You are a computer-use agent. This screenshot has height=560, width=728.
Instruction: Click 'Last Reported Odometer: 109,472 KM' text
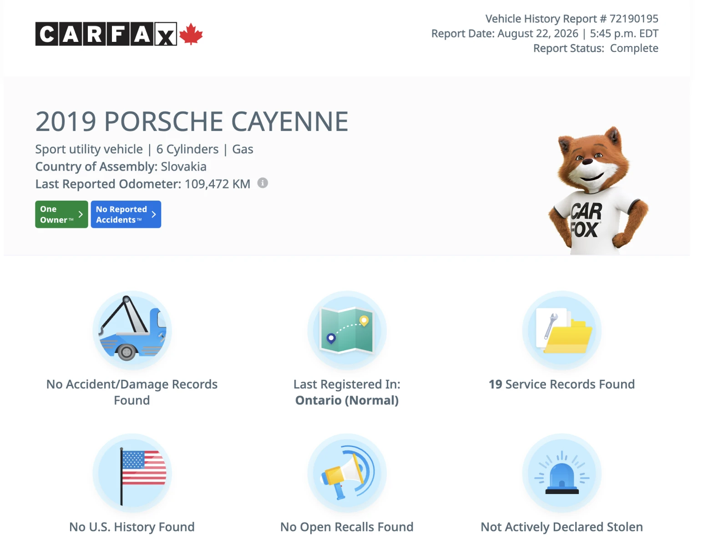pyautogui.click(x=143, y=184)
